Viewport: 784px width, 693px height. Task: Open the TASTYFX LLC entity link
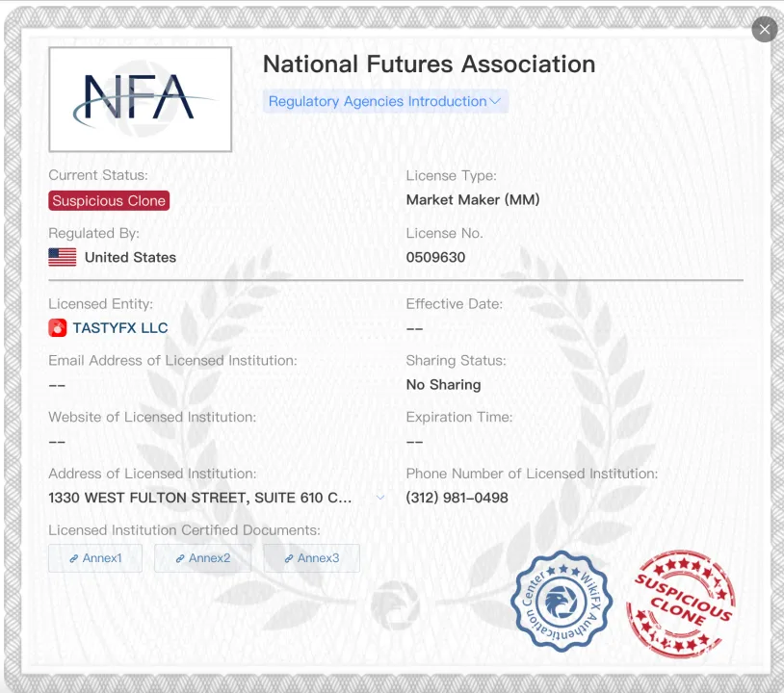120,328
